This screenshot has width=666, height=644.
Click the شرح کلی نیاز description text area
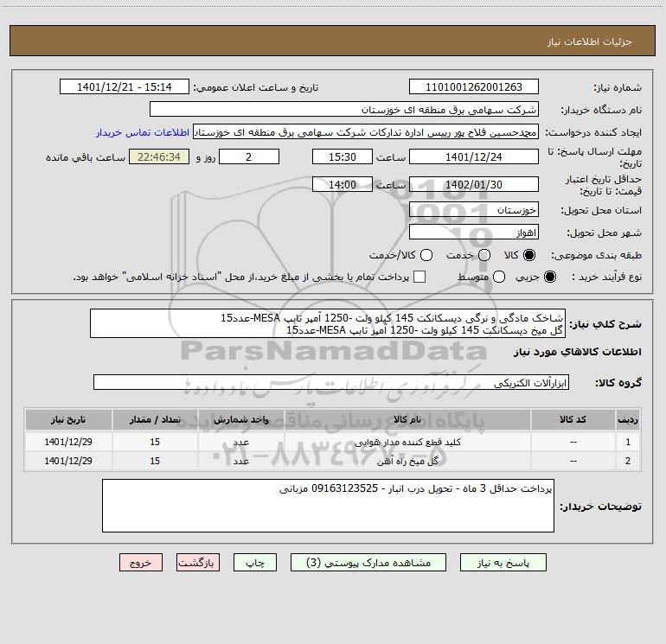click(329, 322)
